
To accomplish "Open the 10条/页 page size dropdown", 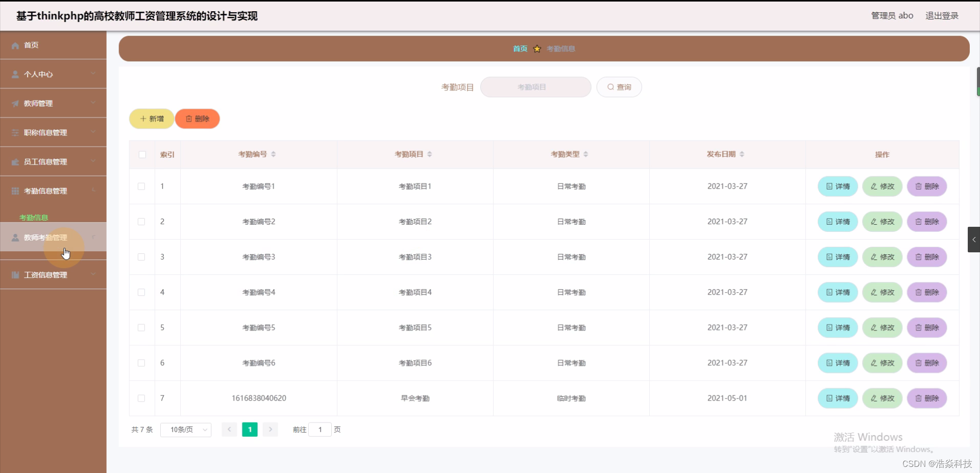I will (185, 430).
